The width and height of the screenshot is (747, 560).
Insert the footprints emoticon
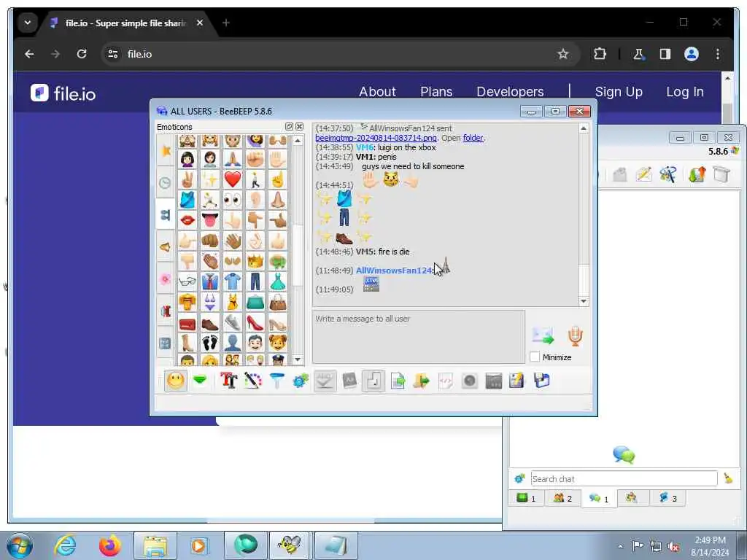click(x=209, y=343)
